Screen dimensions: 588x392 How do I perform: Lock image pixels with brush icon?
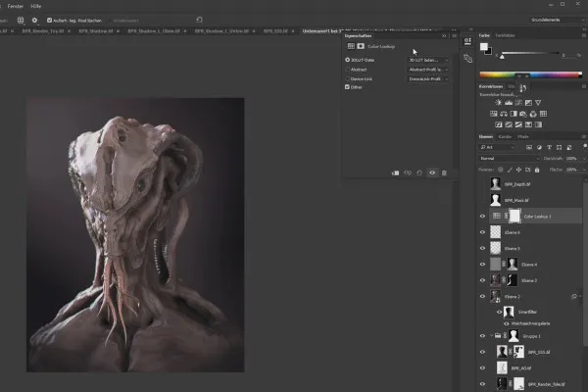coord(510,170)
